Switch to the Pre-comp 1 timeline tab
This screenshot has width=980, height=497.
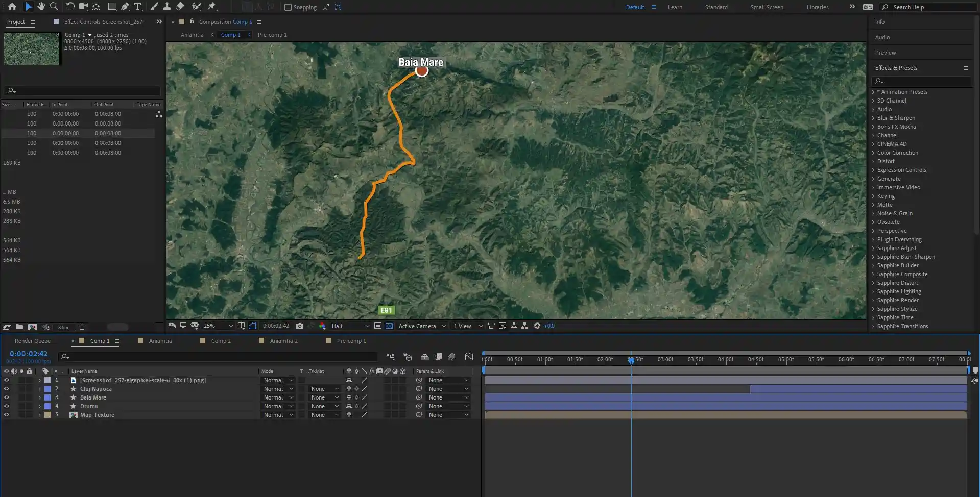pyautogui.click(x=351, y=341)
